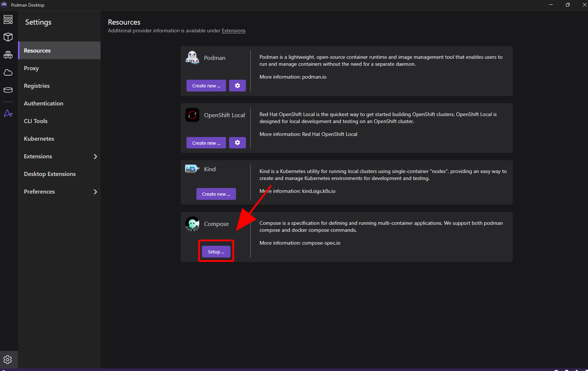588x371 pixels.
Task: Expand the Preferences settings submenu
Action: tap(95, 192)
